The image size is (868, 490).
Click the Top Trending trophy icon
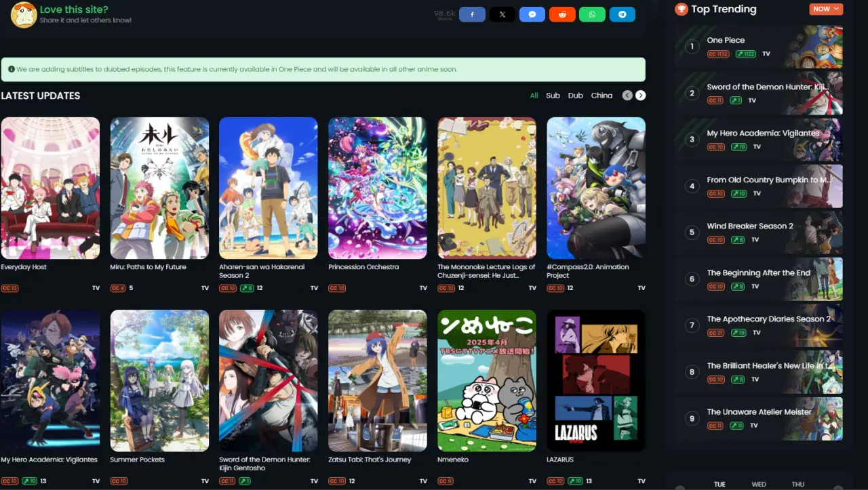coord(682,9)
